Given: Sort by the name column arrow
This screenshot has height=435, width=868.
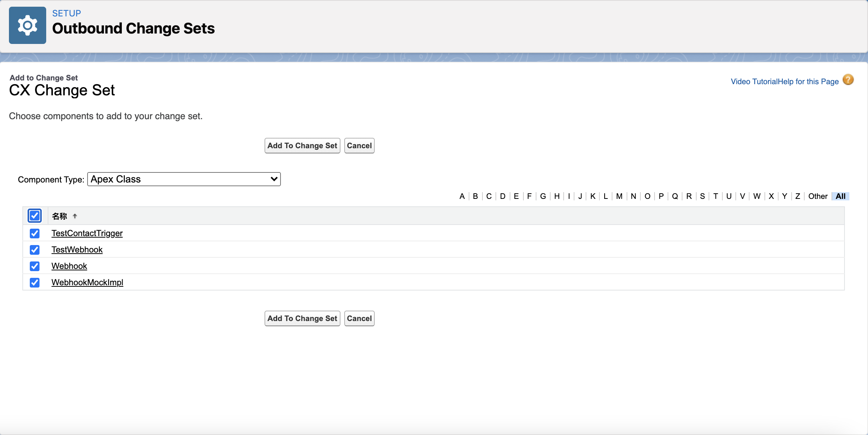Looking at the screenshot, I should (x=75, y=216).
